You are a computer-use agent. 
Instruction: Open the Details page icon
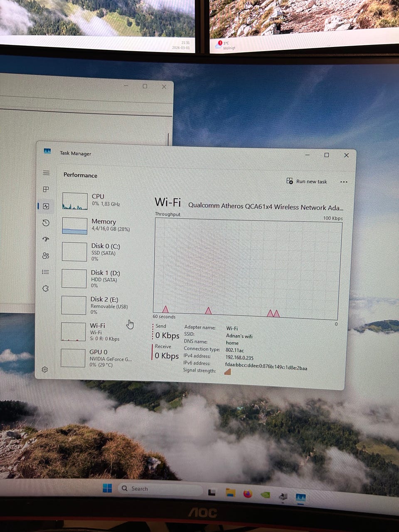[46, 272]
